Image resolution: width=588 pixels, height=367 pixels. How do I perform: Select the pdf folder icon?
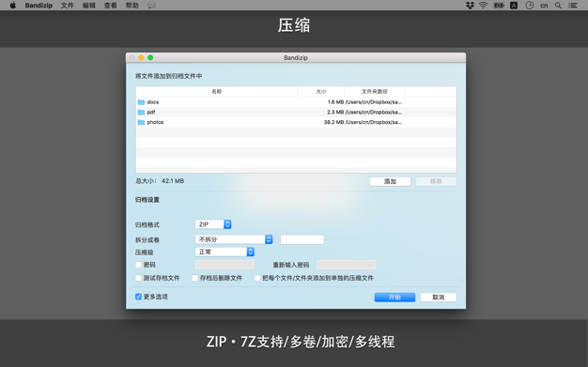point(141,112)
